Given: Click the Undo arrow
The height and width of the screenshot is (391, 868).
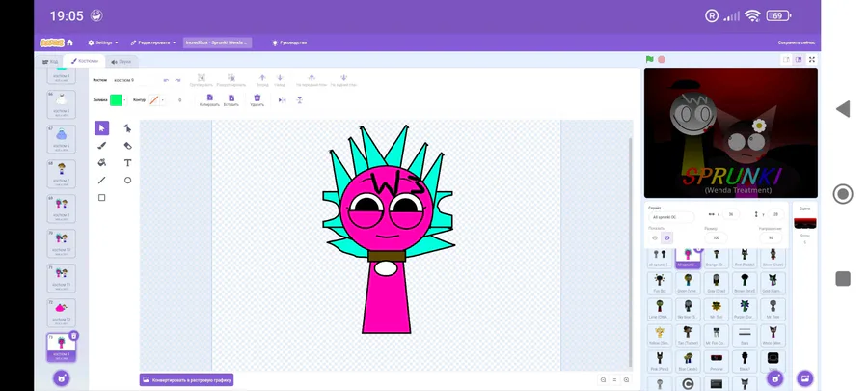Looking at the screenshot, I should click(x=166, y=80).
